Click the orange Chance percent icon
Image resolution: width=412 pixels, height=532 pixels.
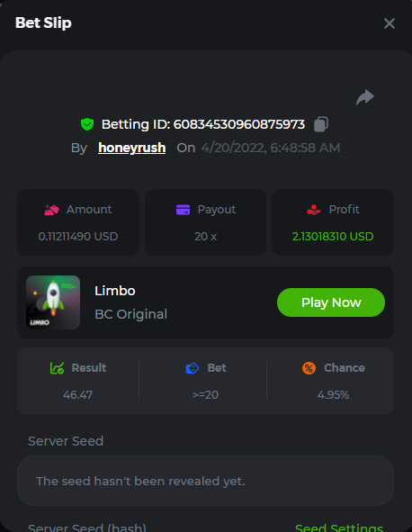click(x=309, y=368)
